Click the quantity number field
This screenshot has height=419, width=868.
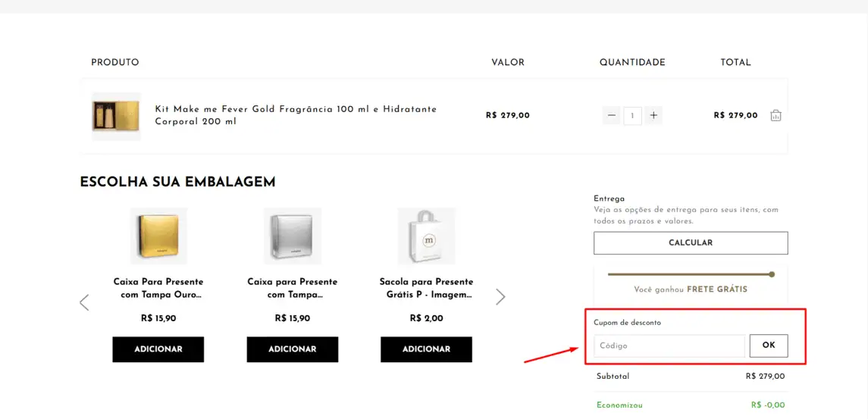632,116
